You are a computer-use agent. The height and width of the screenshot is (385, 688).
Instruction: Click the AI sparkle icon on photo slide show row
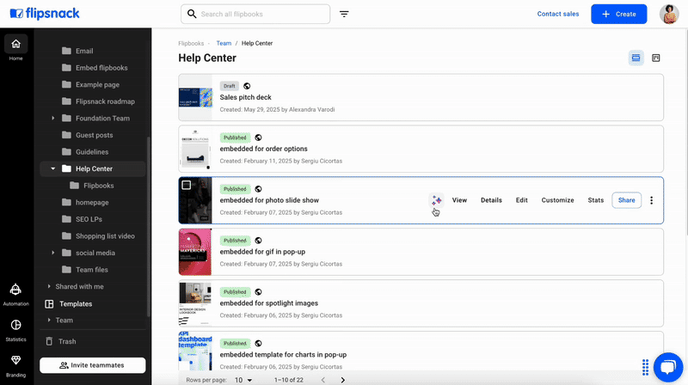point(436,200)
